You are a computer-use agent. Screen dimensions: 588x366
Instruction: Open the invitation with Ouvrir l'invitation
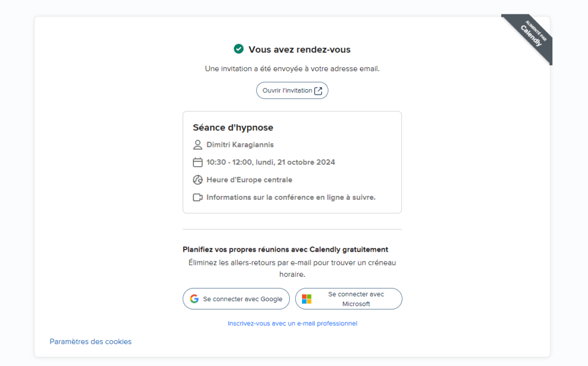pos(292,90)
